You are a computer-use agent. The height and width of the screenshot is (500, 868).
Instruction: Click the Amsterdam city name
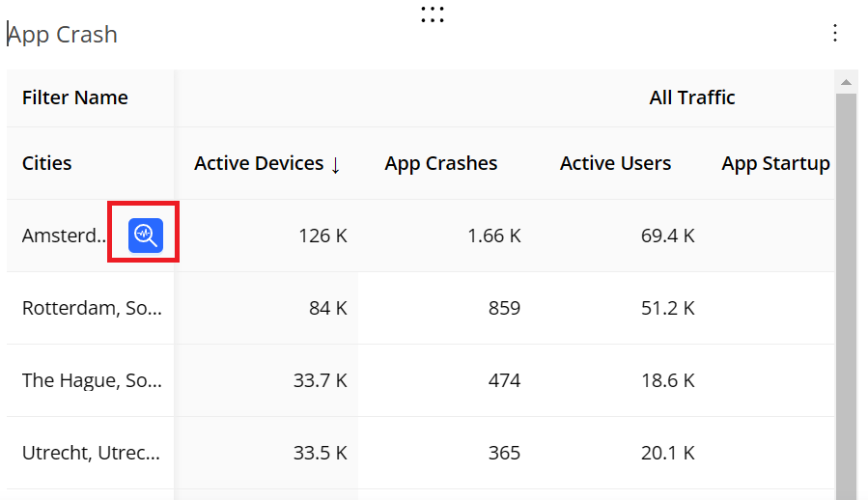click(64, 236)
